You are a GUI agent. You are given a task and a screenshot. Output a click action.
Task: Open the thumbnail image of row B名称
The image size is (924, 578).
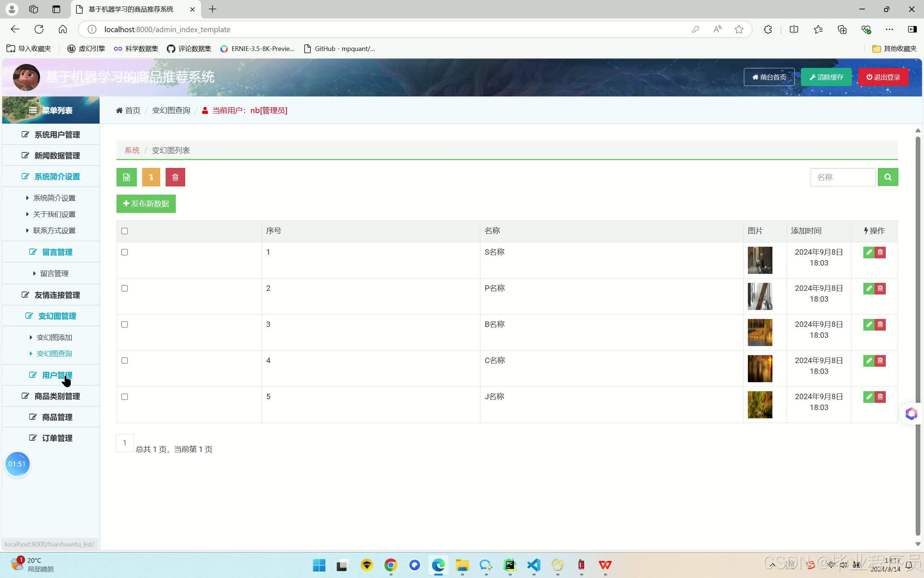point(759,333)
